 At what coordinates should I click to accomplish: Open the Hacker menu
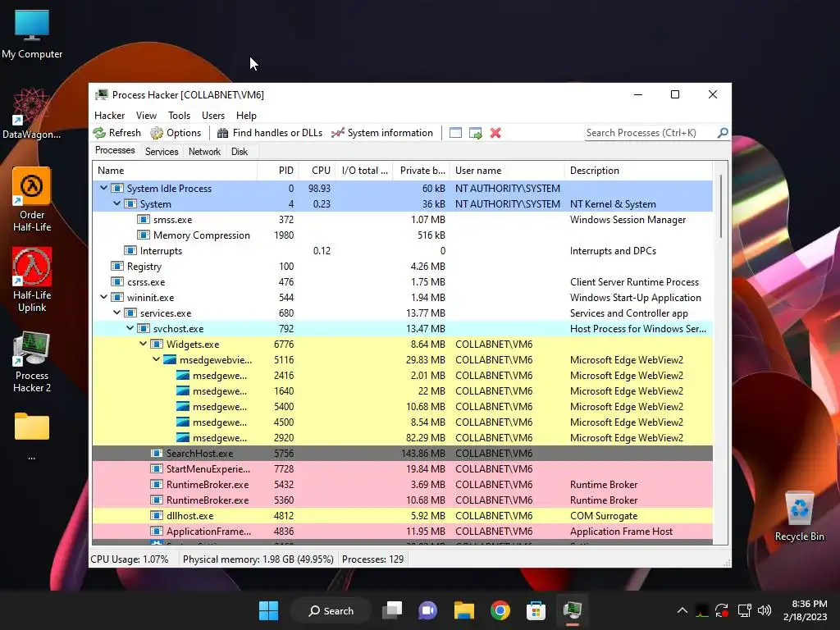coord(109,115)
